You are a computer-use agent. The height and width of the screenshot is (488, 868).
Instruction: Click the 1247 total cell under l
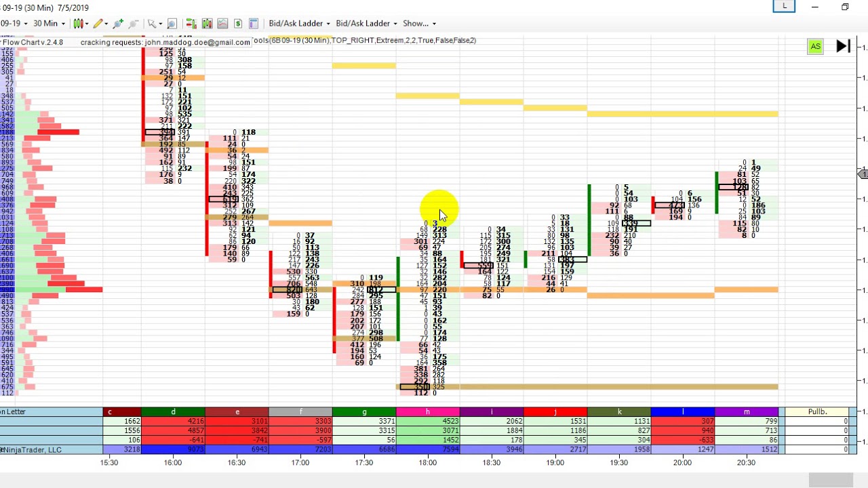click(x=683, y=449)
